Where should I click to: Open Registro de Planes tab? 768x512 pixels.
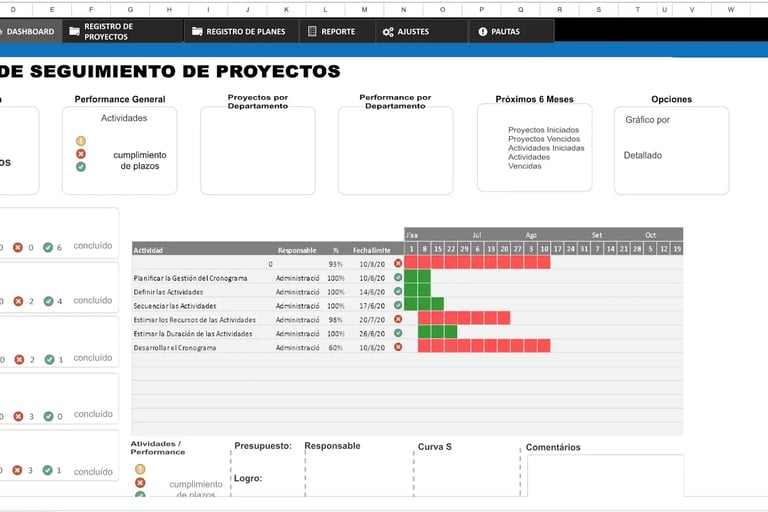[x=242, y=31]
